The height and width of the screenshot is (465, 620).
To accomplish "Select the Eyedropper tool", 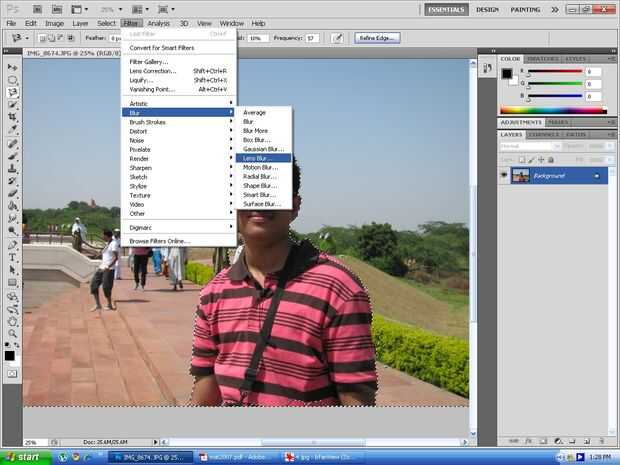I will (12, 129).
